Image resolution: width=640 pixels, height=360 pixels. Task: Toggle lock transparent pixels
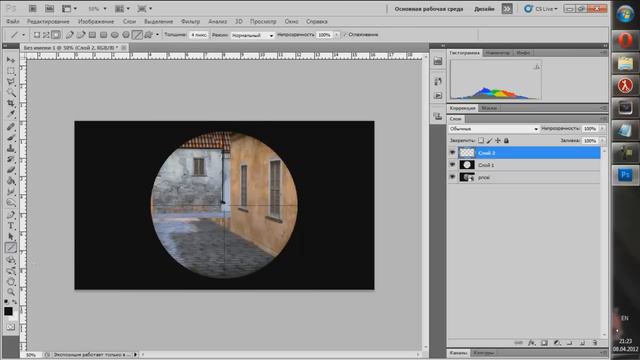pos(481,141)
